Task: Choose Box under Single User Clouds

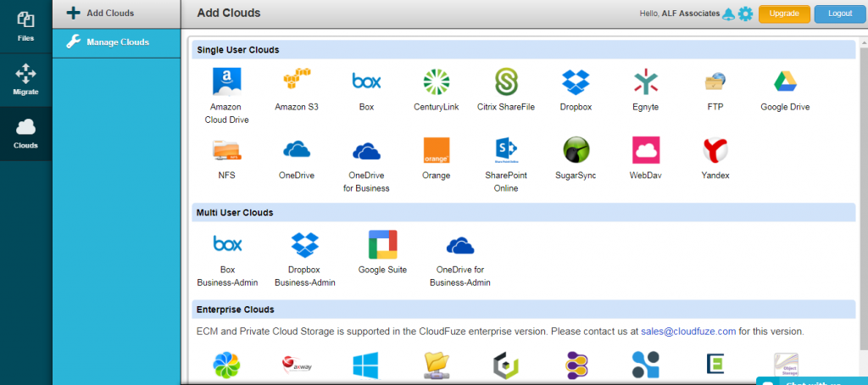Action: (366, 81)
